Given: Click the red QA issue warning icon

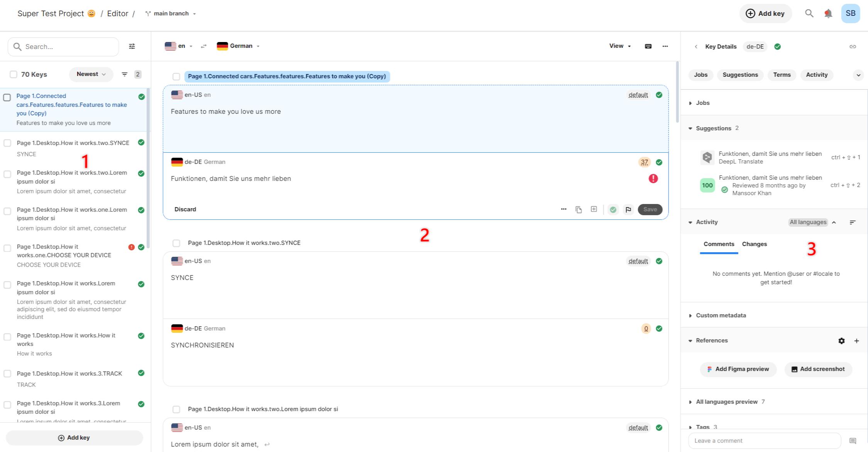Looking at the screenshot, I should pyautogui.click(x=653, y=179).
